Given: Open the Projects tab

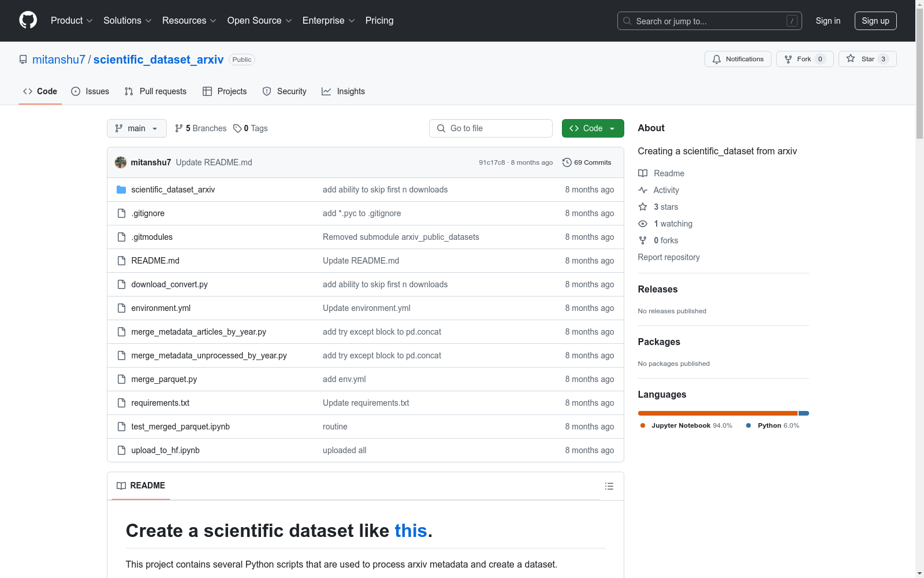Looking at the screenshot, I should [225, 91].
